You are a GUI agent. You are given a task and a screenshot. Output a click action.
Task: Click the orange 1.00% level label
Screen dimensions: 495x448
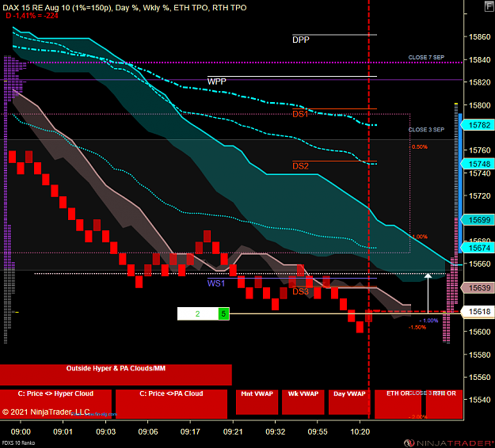[x=420, y=237]
